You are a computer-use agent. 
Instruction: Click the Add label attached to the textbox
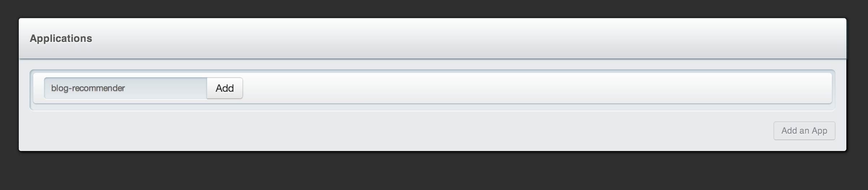225,88
